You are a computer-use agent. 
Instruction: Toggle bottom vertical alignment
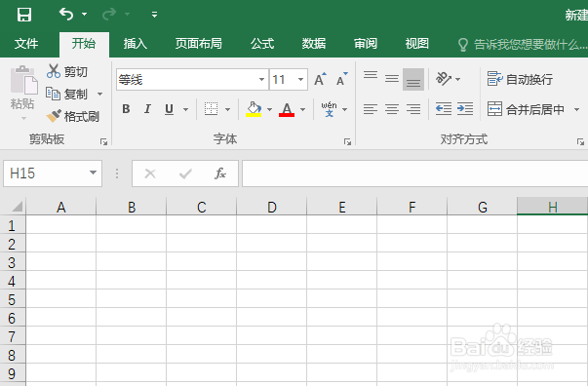[413, 79]
